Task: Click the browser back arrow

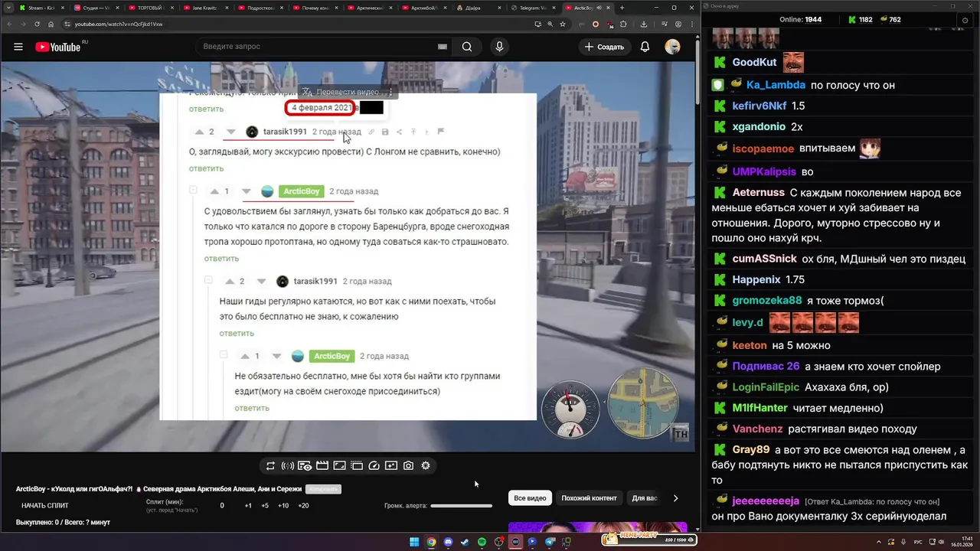Action: [x=10, y=24]
